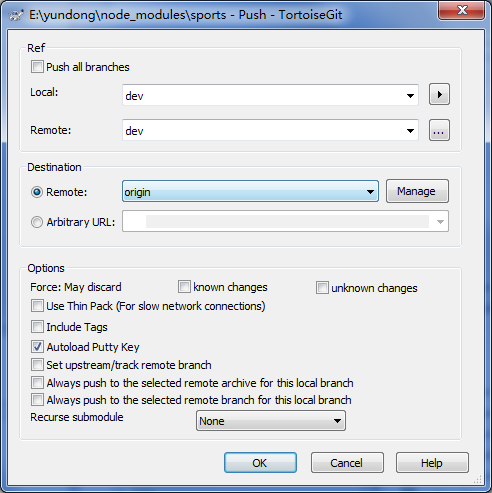Click the ellipsis button next to Remote branch
The height and width of the screenshot is (493, 492).
[x=439, y=130]
